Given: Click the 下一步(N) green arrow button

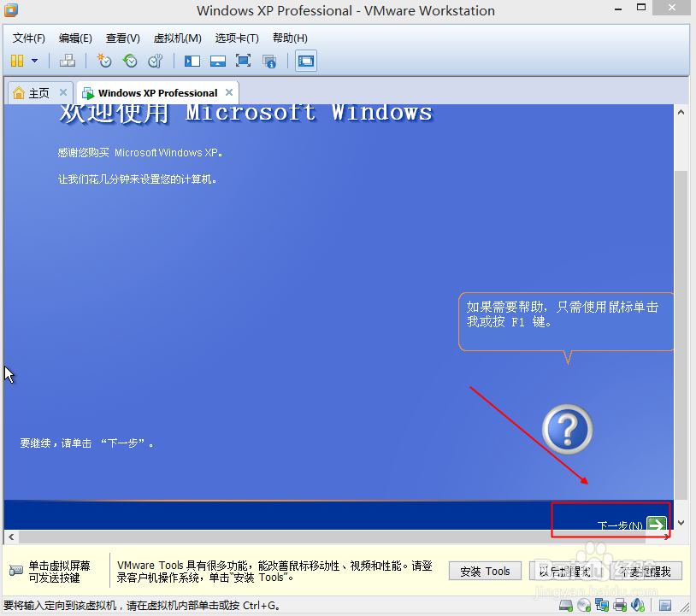Looking at the screenshot, I should [x=656, y=524].
